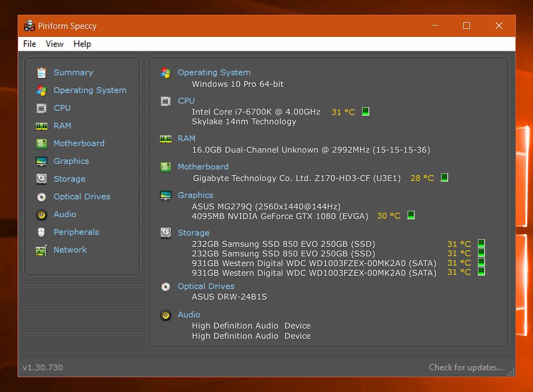Click the Graphics monitor icon in sidebar
This screenshot has width=533, height=392.
click(41, 161)
